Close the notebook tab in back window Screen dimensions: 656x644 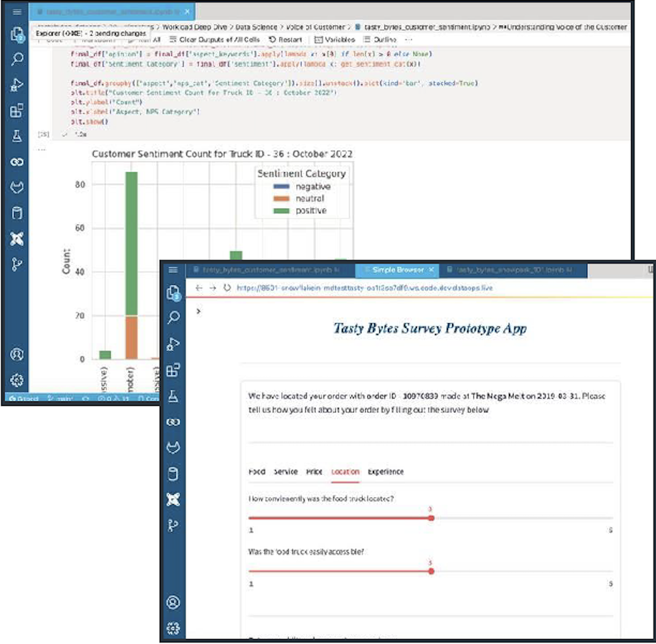[187, 12]
